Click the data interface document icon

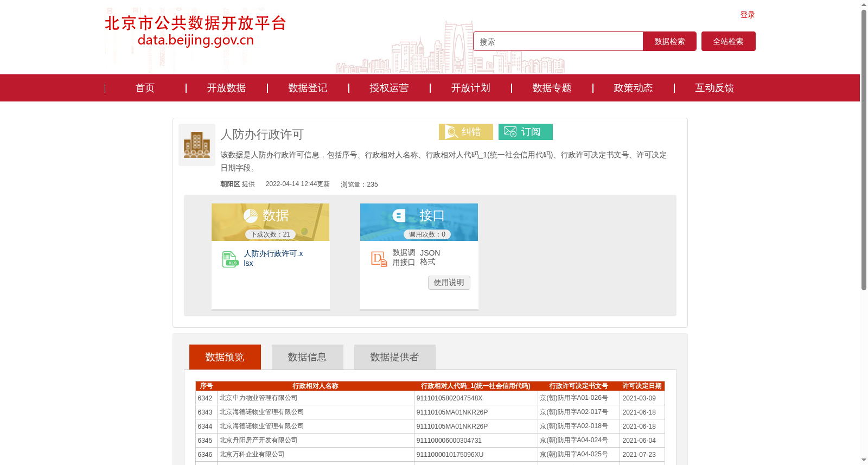pos(379,259)
